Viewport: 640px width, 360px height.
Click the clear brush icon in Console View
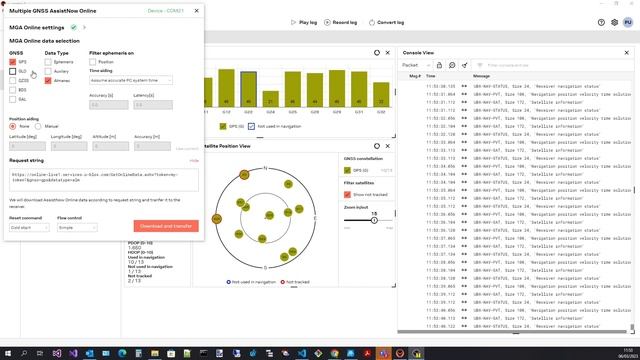click(464, 65)
